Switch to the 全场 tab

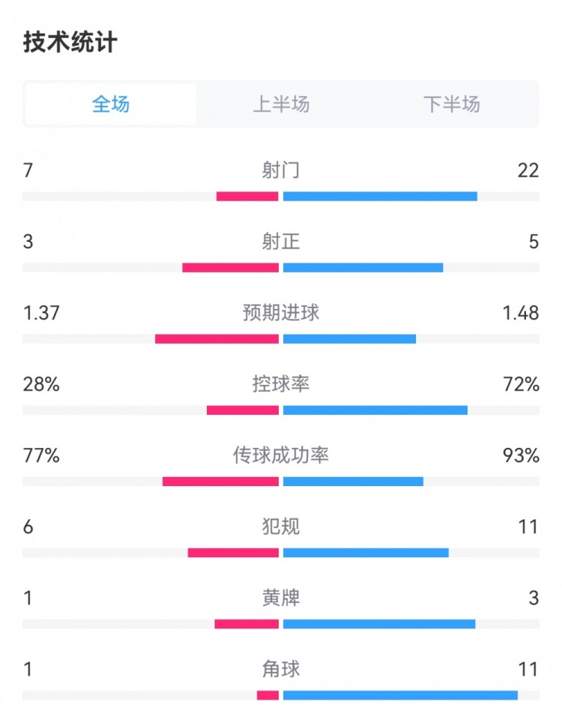click(x=111, y=104)
